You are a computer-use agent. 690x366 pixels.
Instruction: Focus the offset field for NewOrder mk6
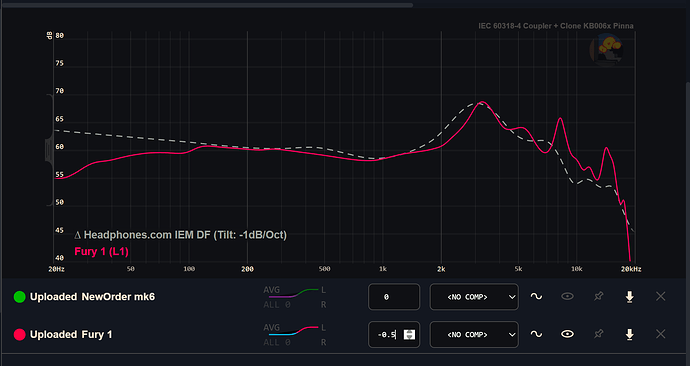394,297
